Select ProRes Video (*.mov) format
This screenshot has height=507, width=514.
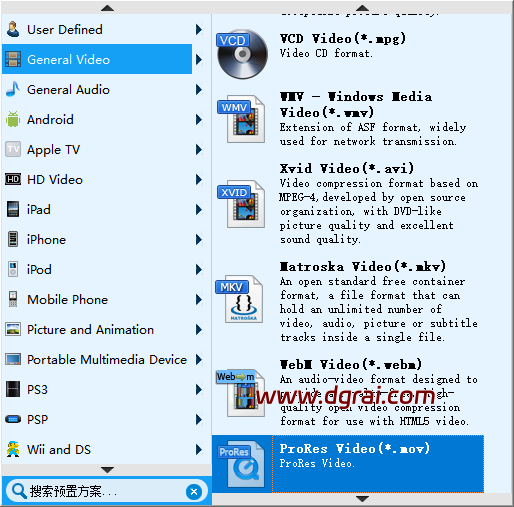348,464
